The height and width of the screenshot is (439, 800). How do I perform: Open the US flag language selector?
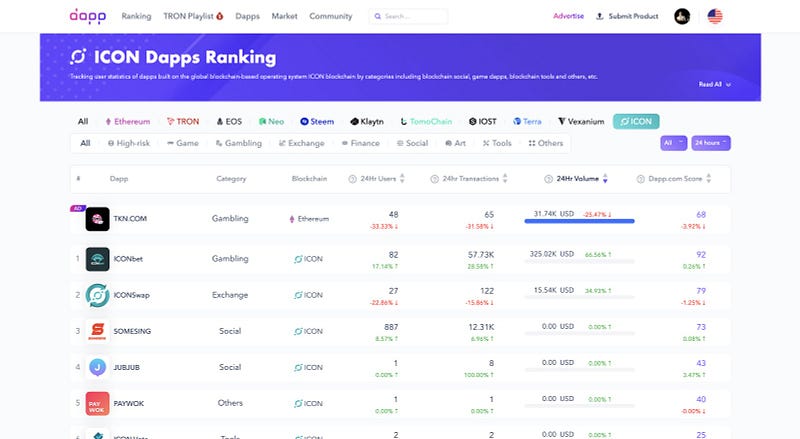coord(715,16)
